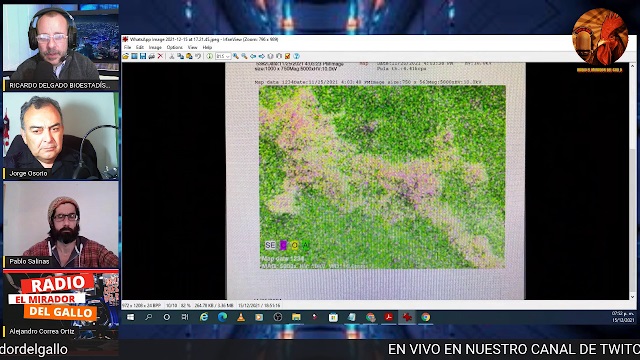Open the View menu
The height and width of the screenshot is (360, 640).
click(x=192, y=47)
